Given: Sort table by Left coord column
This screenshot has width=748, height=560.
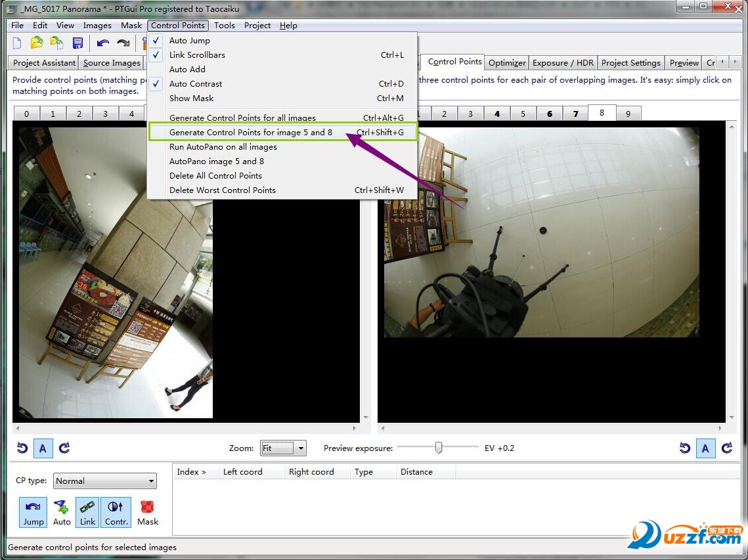Looking at the screenshot, I should tap(251, 472).
